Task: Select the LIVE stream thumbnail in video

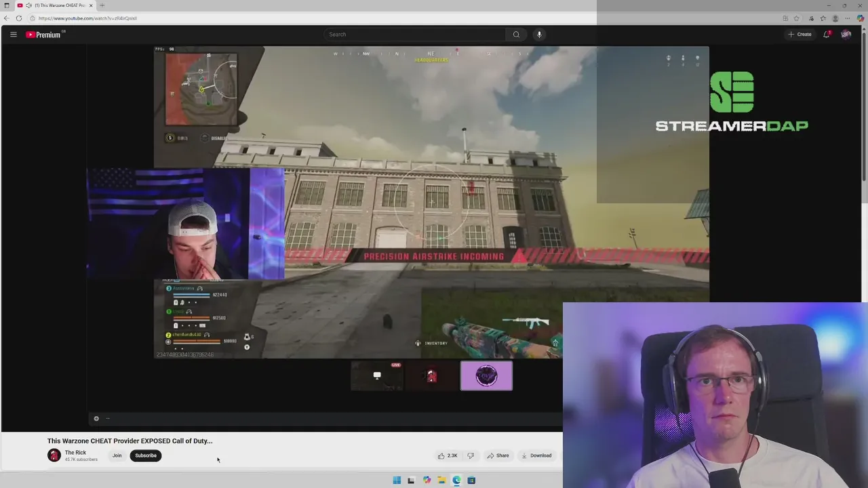Action: 377,375
